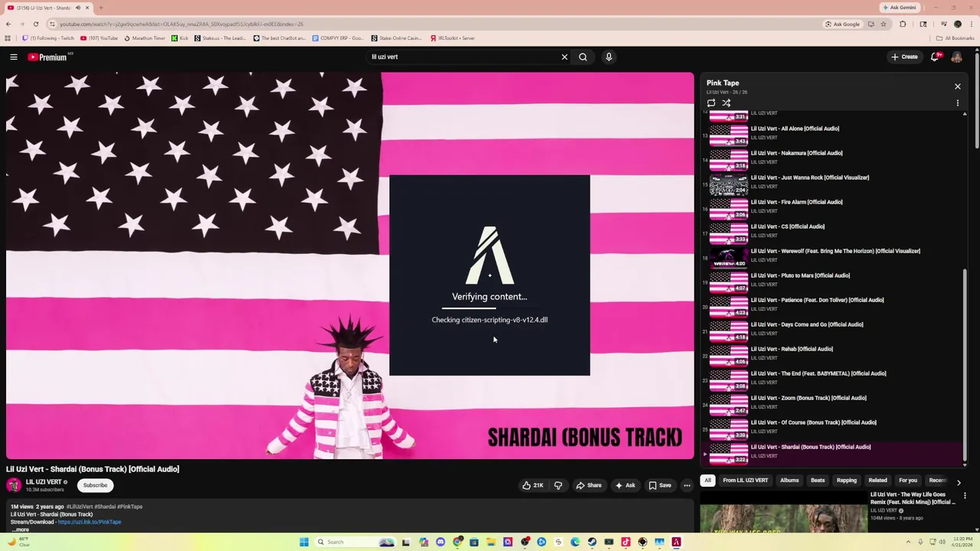The image size is (980, 551).
Task: Open Following - Twitch bookmark
Action: 48,38
